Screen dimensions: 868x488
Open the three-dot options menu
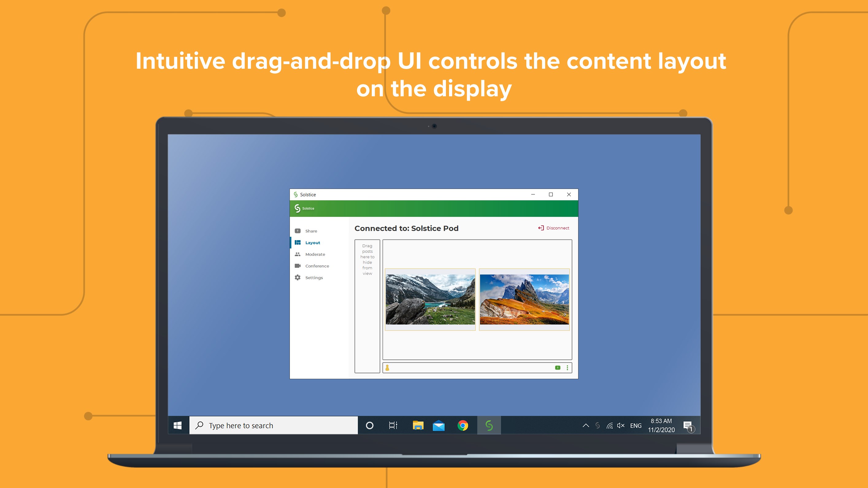click(567, 368)
